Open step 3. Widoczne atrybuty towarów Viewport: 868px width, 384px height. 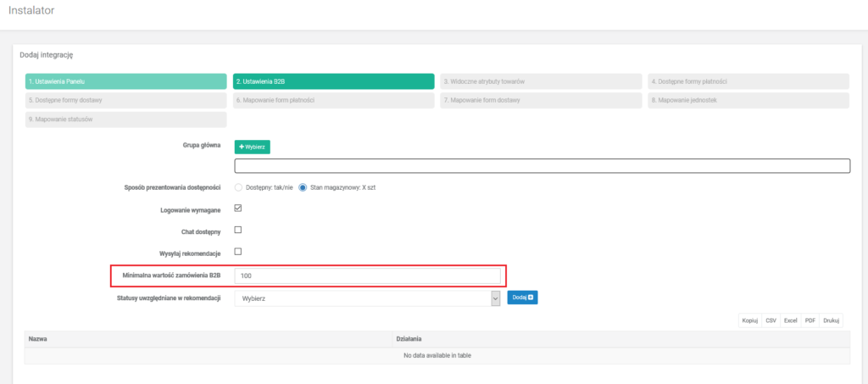tap(540, 81)
